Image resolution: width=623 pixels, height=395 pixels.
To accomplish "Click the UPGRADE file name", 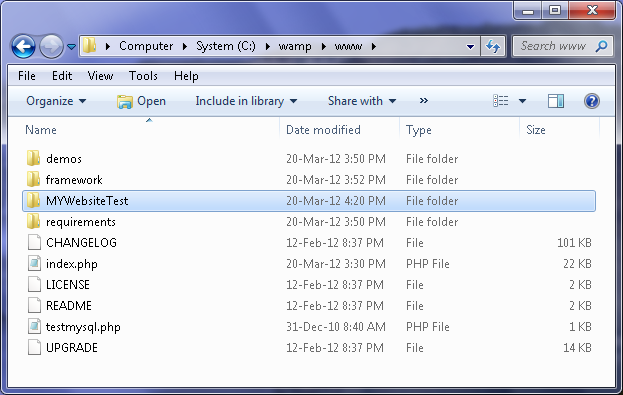I will [x=72, y=348].
